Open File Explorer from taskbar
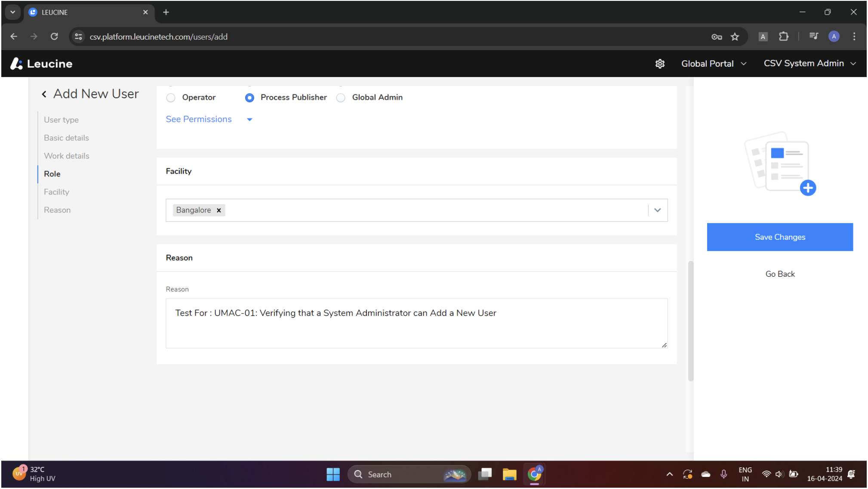The width and height of the screenshot is (868, 489). (509, 474)
